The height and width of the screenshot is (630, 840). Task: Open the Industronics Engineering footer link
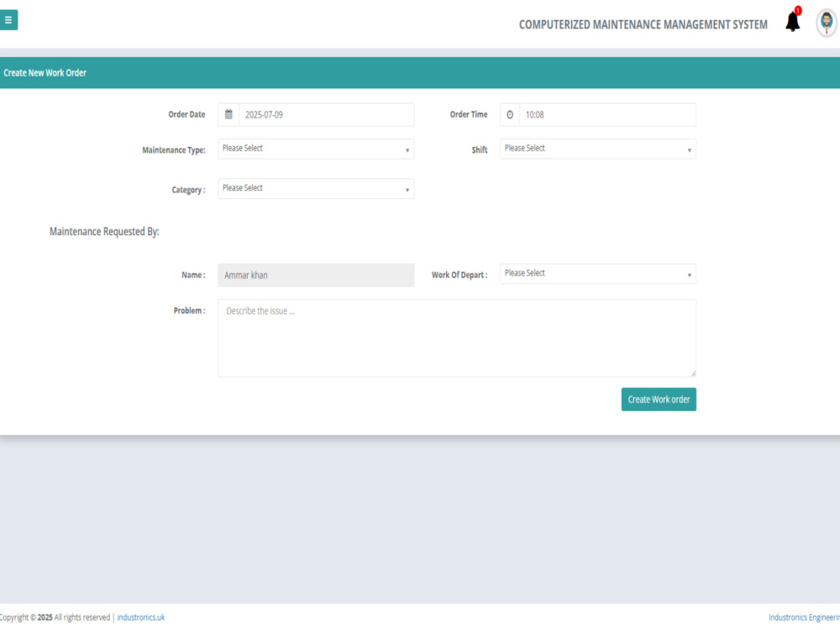[x=804, y=617]
